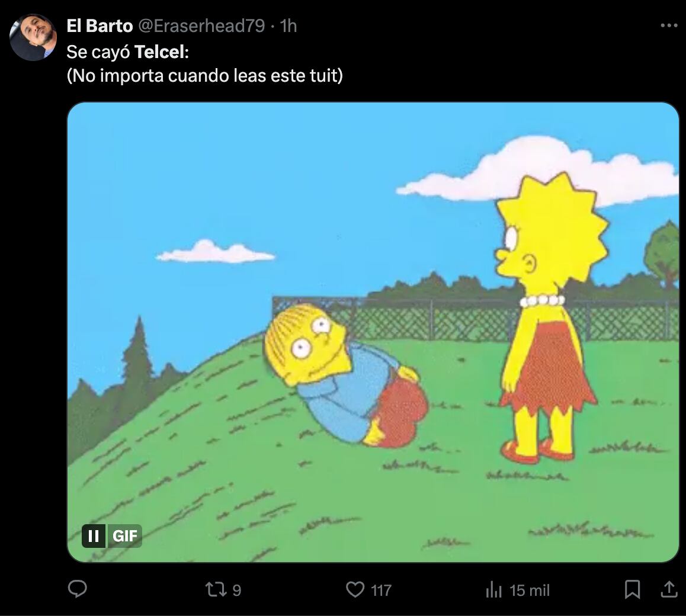The image size is (686, 616).
Task: Open the tweet's three-dot more menu
Action: pyautogui.click(x=669, y=25)
